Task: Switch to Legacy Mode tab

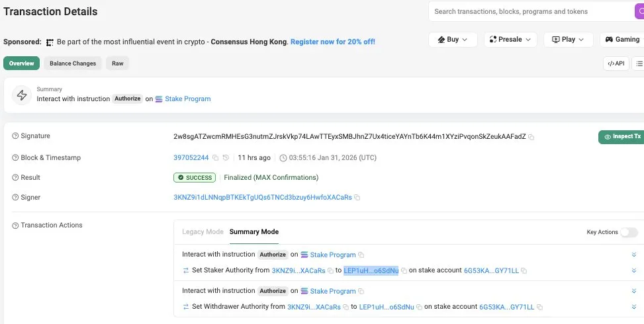Action: [203, 232]
